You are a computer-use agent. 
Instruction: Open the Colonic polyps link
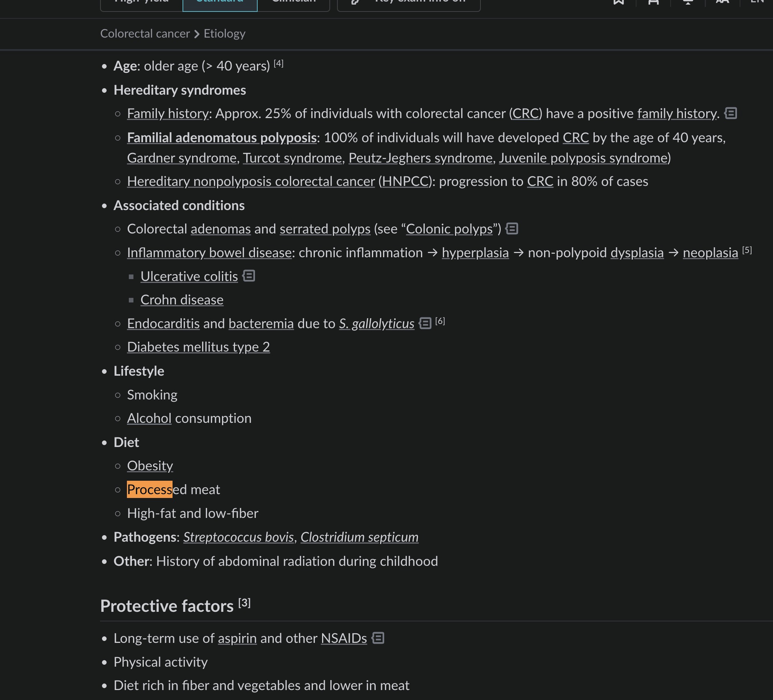click(x=449, y=229)
